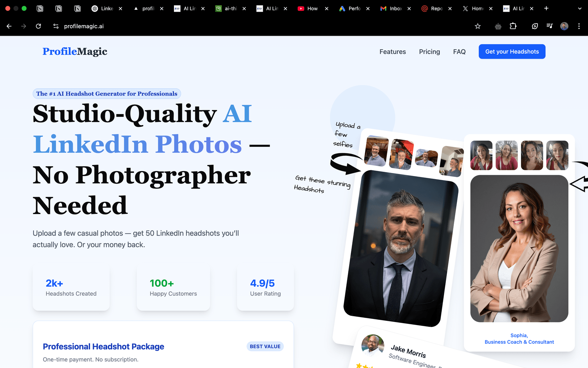Open the Pricing nav link
The width and height of the screenshot is (588, 368).
tap(429, 52)
